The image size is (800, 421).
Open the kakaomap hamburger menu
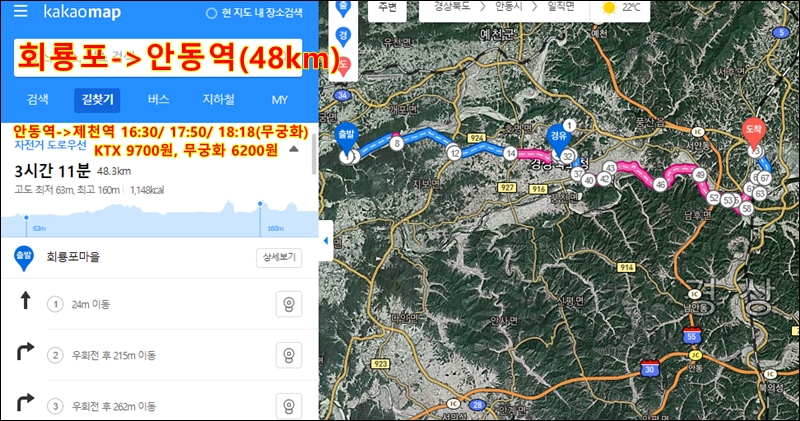pos(20,11)
